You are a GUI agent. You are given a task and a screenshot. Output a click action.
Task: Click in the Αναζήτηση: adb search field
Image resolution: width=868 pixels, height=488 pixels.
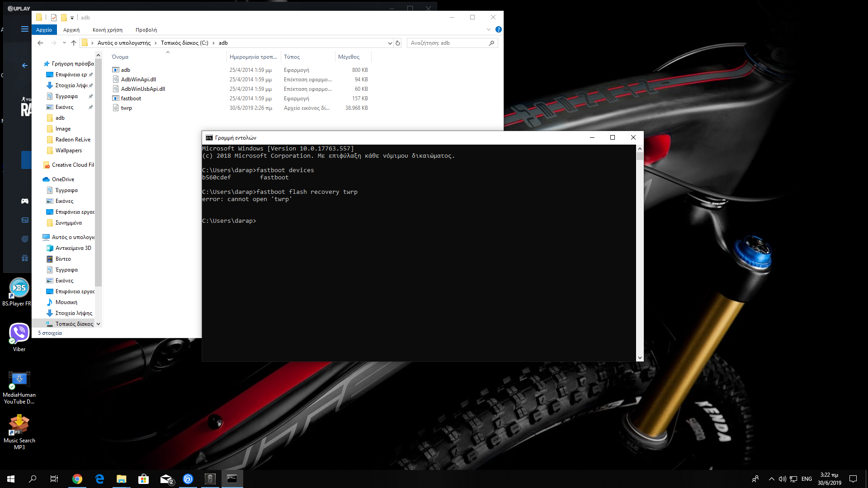tap(448, 43)
